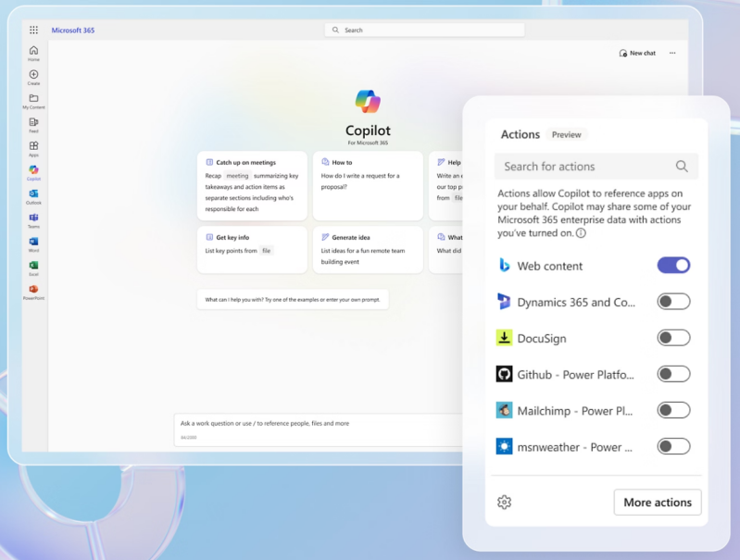Select the Generate idea prompt card
This screenshot has width=740, height=560.
click(x=368, y=250)
